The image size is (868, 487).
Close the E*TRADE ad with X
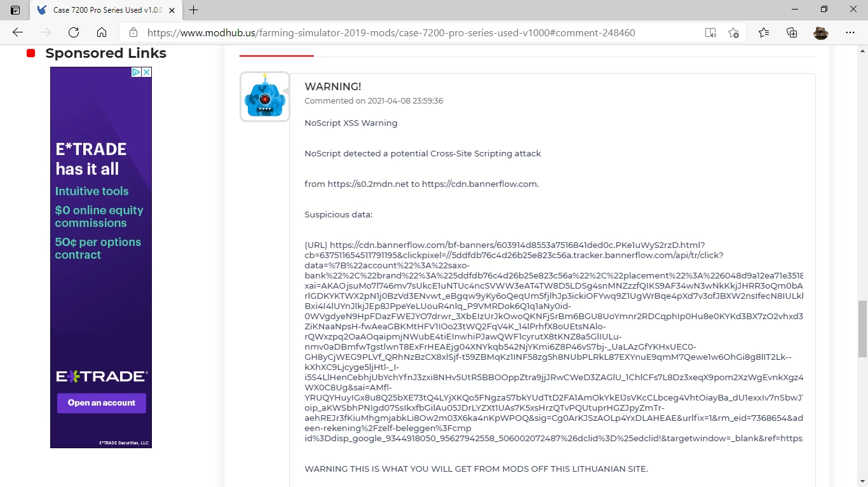(147, 72)
